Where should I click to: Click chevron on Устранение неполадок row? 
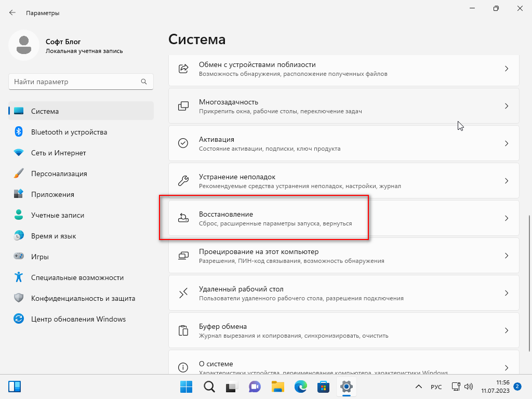506,180
